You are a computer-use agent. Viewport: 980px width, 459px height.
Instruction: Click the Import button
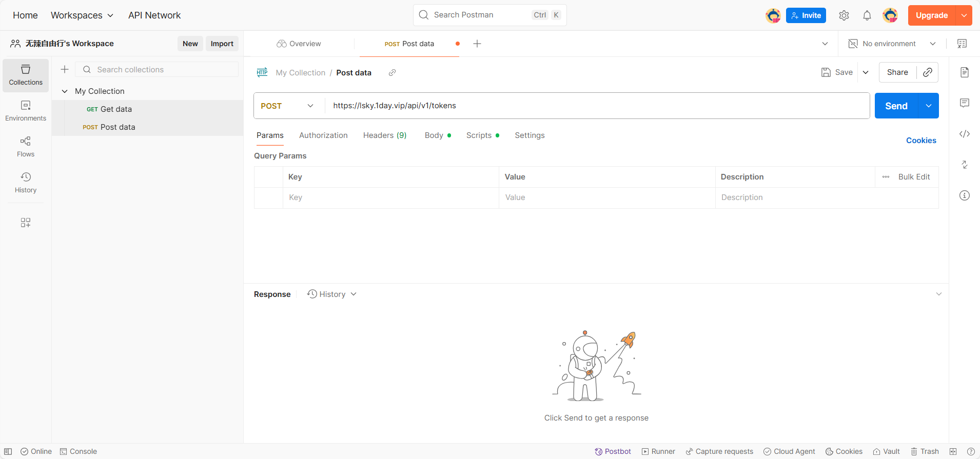[222, 44]
